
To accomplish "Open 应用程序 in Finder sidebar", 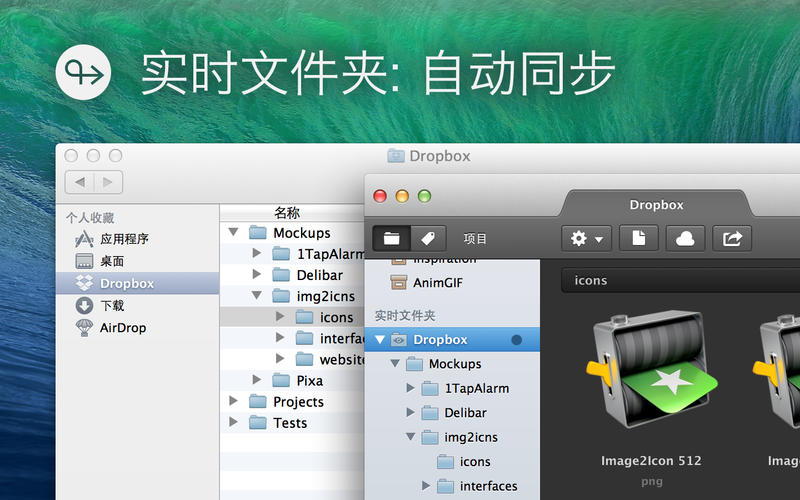I will pos(124,239).
